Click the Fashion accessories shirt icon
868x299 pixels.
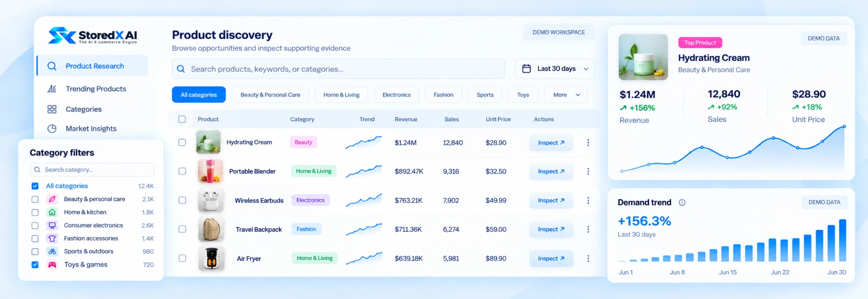52,238
